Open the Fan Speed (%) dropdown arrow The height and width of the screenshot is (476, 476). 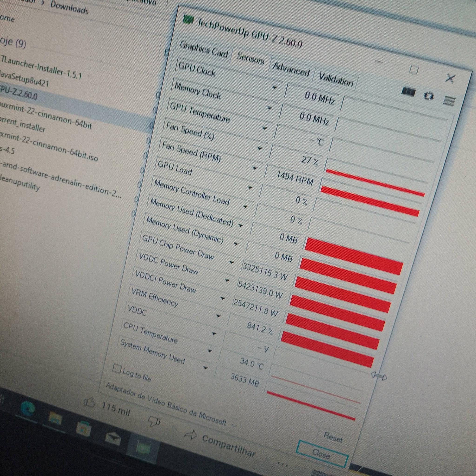point(260,148)
